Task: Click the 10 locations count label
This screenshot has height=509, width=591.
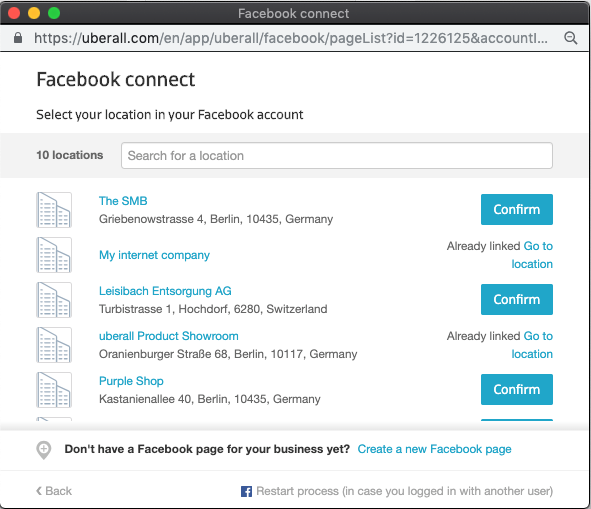Action: click(x=70, y=155)
